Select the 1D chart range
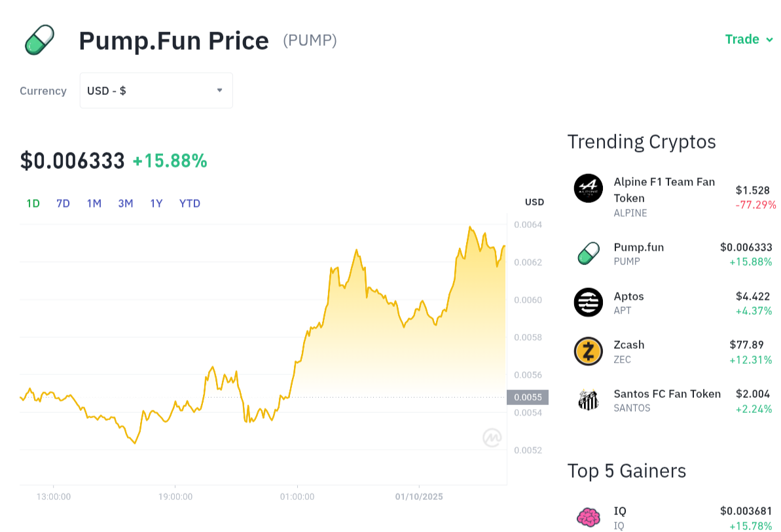The height and width of the screenshot is (532, 781). tap(33, 204)
